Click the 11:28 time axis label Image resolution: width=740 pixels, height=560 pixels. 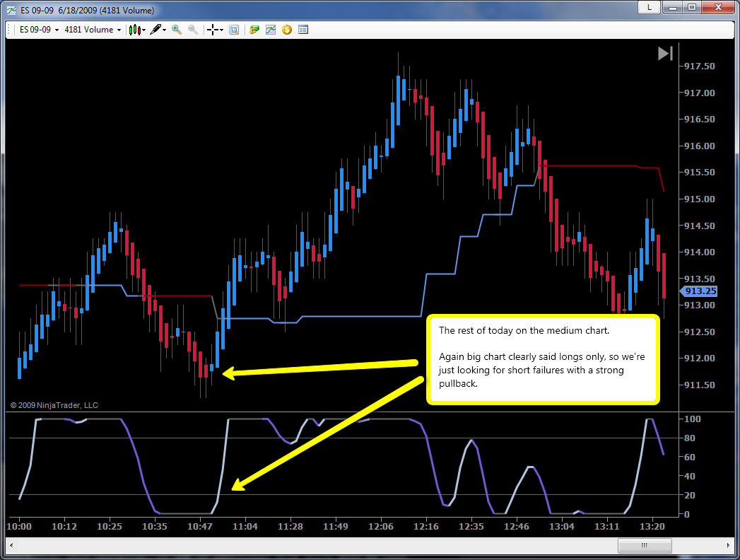290,527
